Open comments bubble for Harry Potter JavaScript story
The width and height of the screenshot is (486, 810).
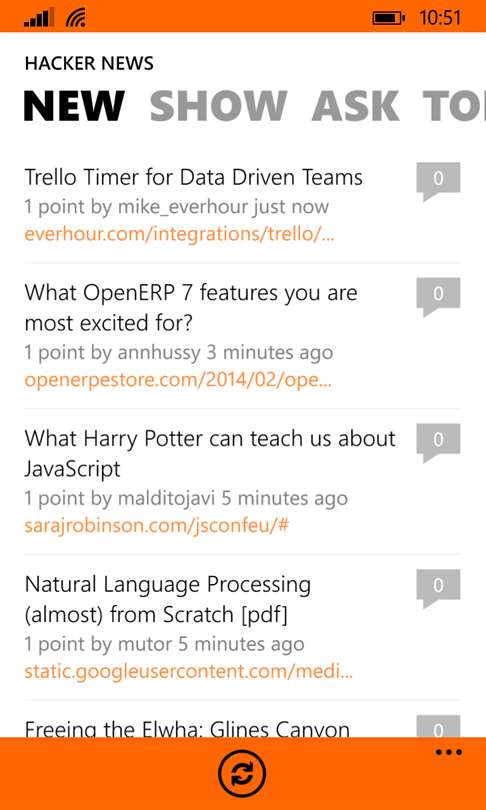coord(438,443)
